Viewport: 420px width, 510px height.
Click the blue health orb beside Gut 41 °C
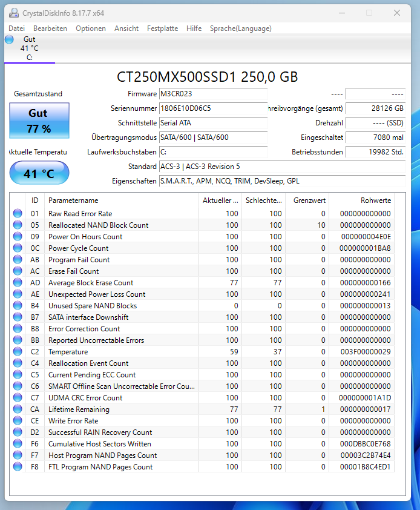click(10, 39)
